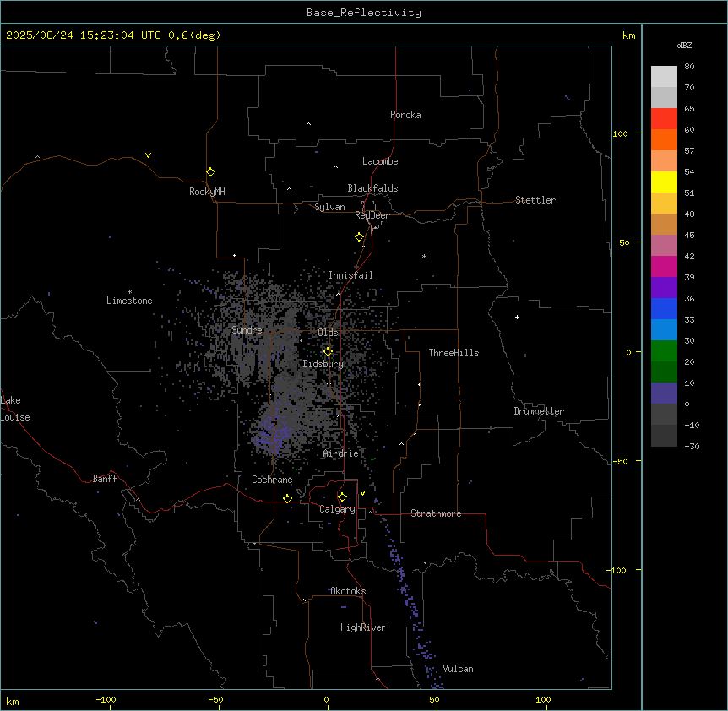This screenshot has height=711, width=728.
Task: Select the Calgary label
Action: click(337, 509)
